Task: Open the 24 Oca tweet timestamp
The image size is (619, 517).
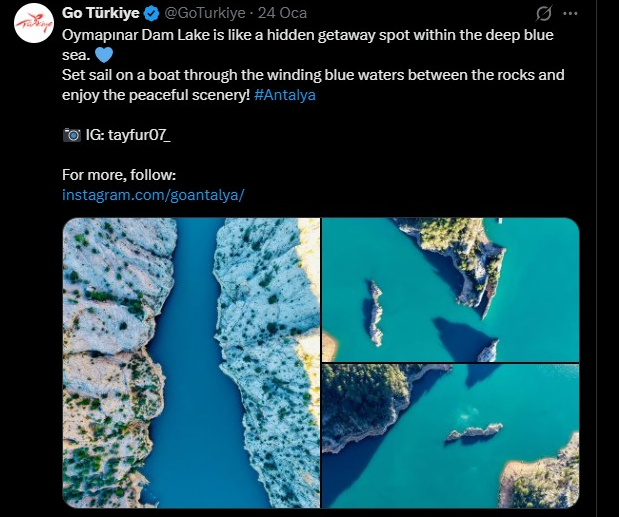Action: click(x=282, y=14)
